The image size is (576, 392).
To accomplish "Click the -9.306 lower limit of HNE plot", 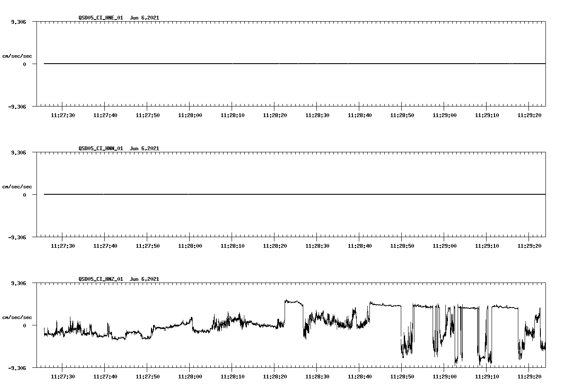I will 17,106.
